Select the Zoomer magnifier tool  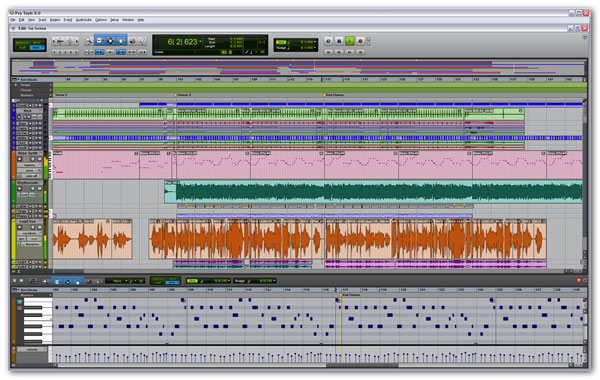tap(88, 41)
